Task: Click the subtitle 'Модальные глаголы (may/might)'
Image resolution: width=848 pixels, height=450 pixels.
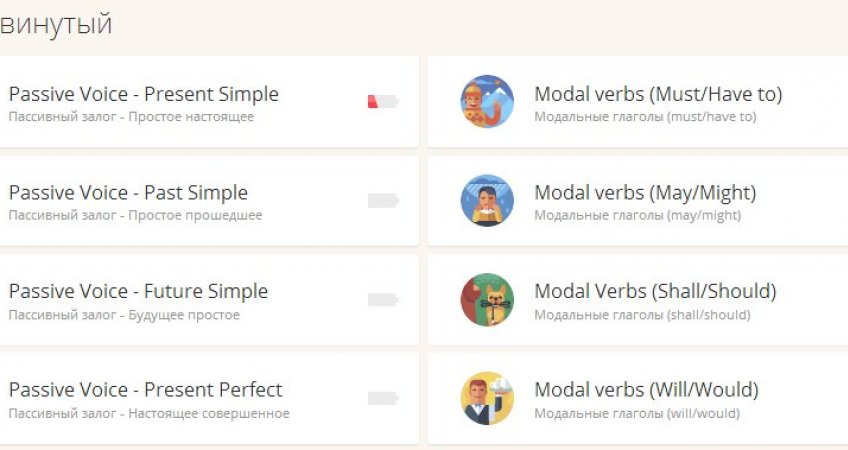Action: [637, 215]
